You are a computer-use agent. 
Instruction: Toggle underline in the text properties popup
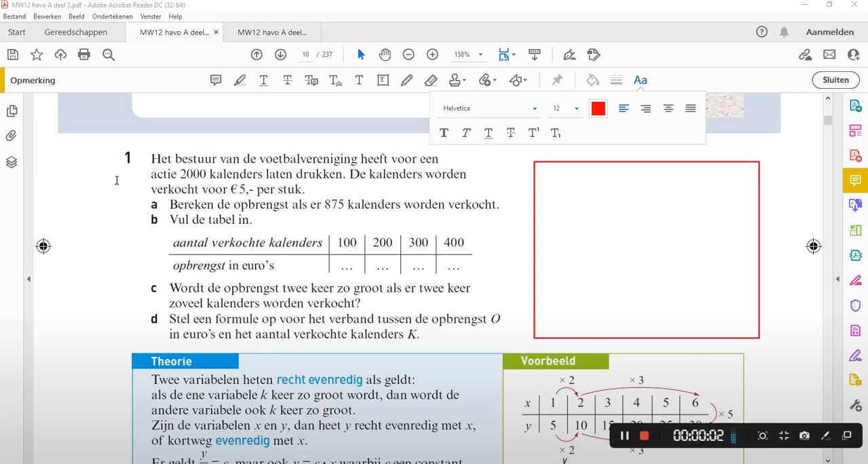click(x=489, y=133)
